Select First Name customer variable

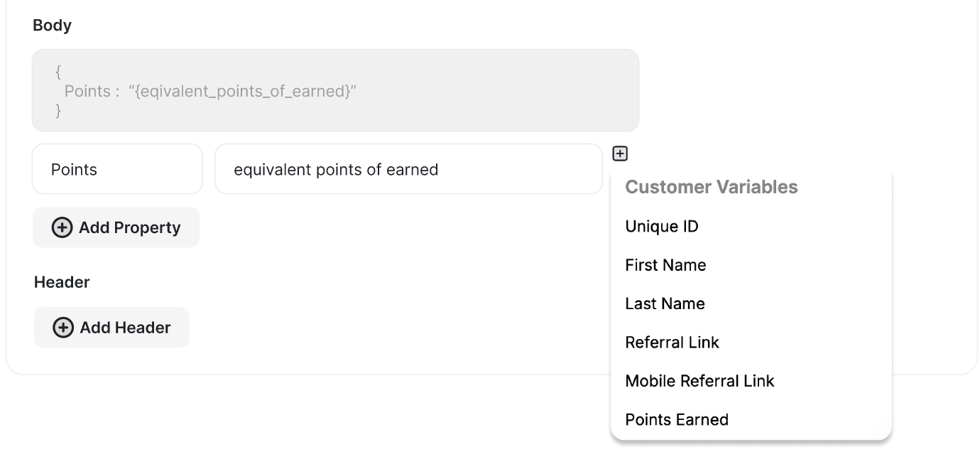click(x=665, y=265)
